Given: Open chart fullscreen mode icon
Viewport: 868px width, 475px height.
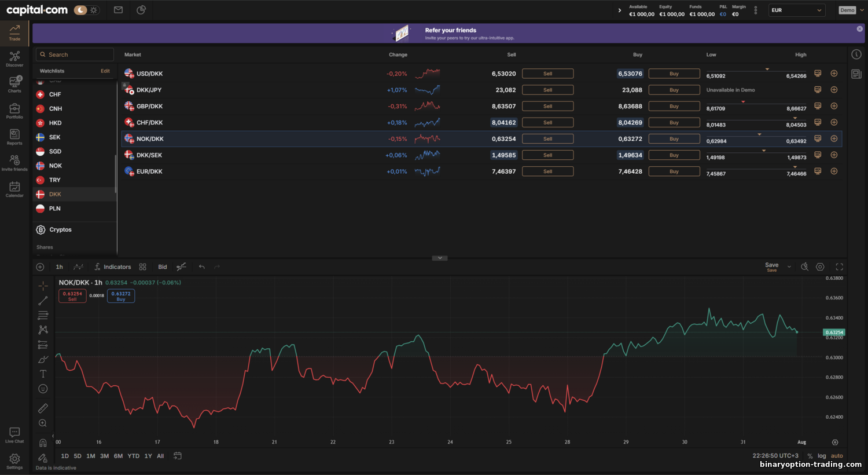Looking at the screenshot, I should [839, 267].
